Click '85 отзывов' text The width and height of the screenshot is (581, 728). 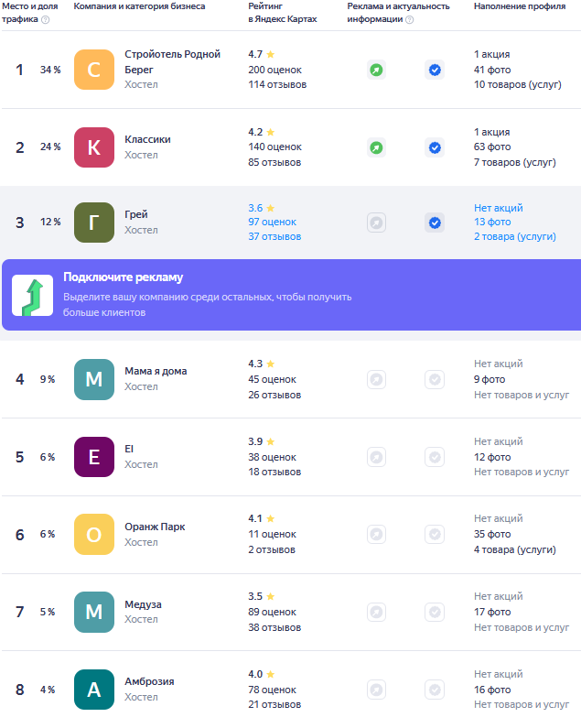tap(274, 162)
